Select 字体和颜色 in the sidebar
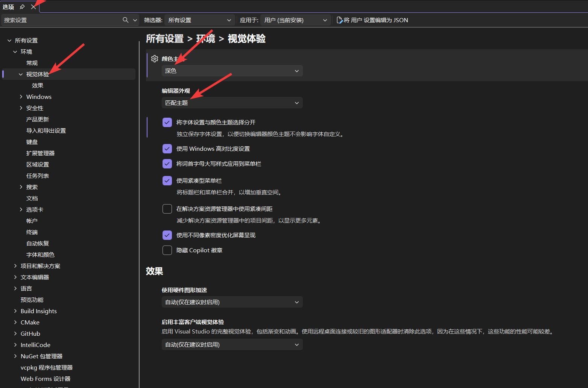This screenshot has height=388, width=588. point(40,255)
